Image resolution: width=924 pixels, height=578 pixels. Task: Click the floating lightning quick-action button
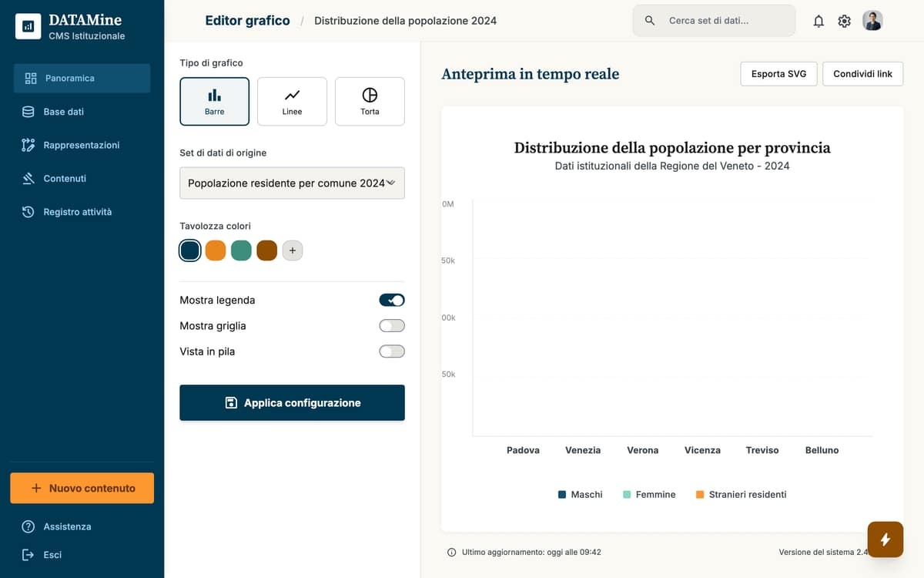[x=885, y=539]
